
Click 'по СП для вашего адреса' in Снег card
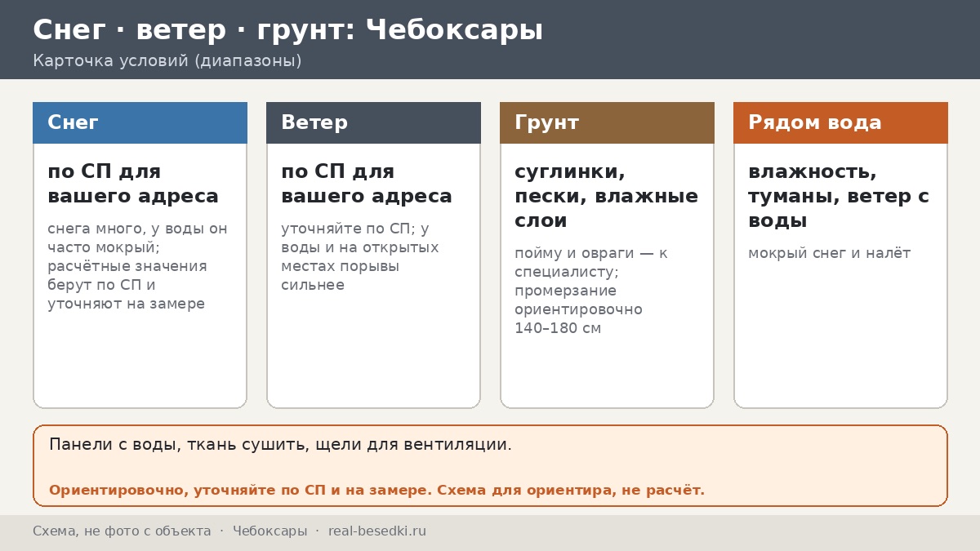(133, 184)
